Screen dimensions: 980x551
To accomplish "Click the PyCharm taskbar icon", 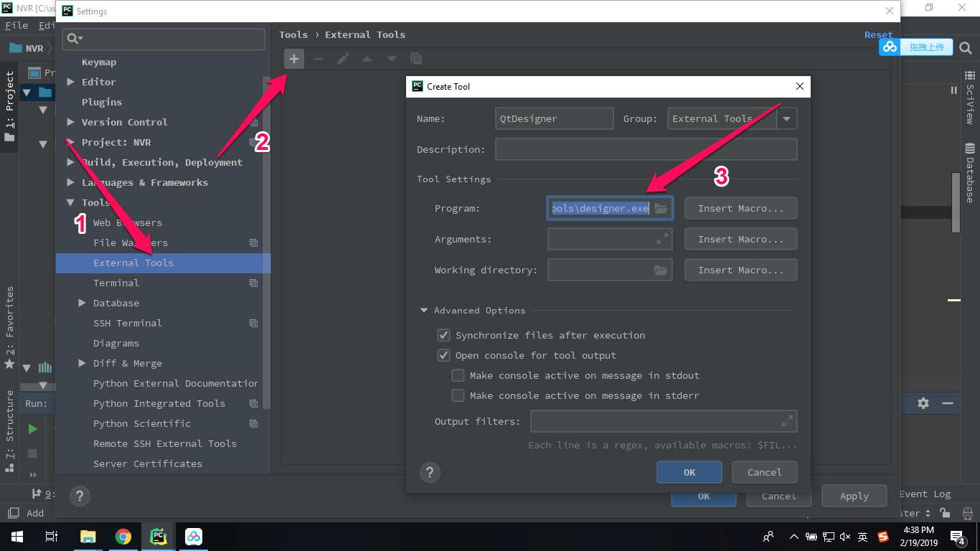I will coord(159,536).
